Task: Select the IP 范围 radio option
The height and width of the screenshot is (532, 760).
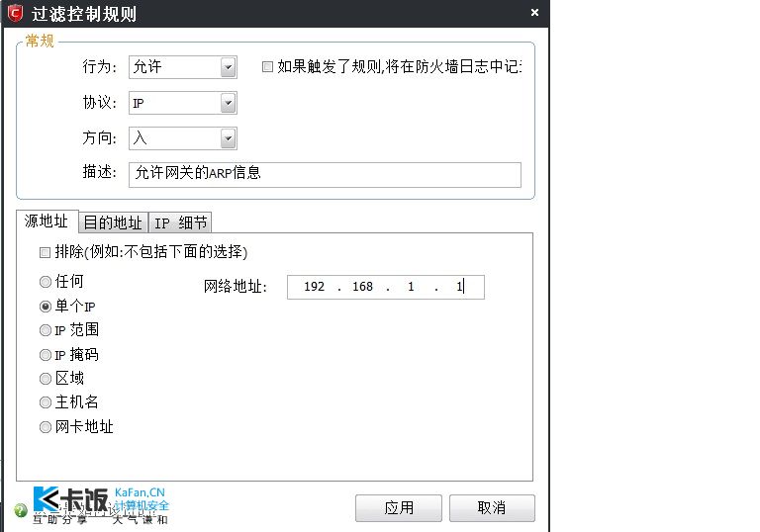Action: point(46,330)
